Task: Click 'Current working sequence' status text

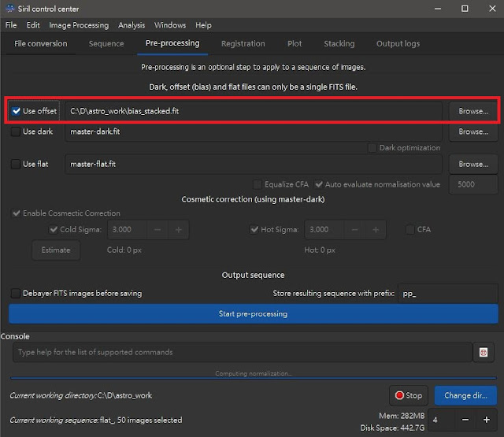Action: [96, 420]
